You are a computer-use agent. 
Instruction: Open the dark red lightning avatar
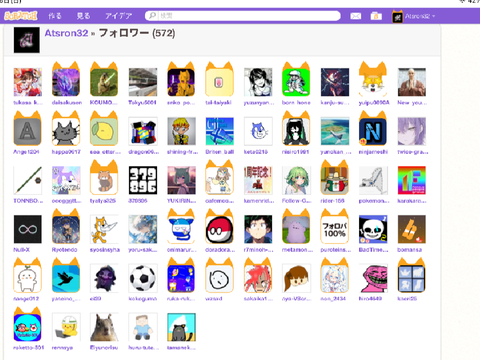pyautogui.click(x=335, y=82)
